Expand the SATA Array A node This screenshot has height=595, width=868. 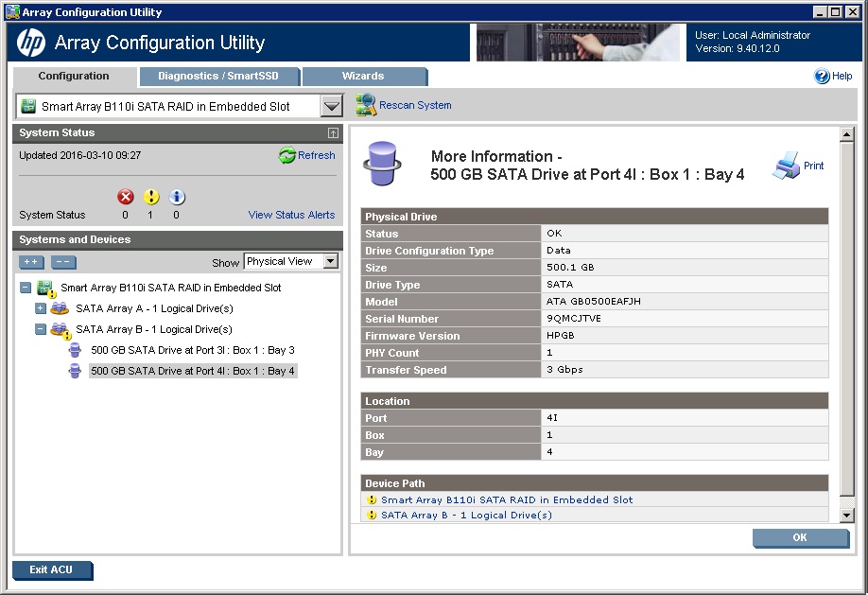tap(41, 308)
